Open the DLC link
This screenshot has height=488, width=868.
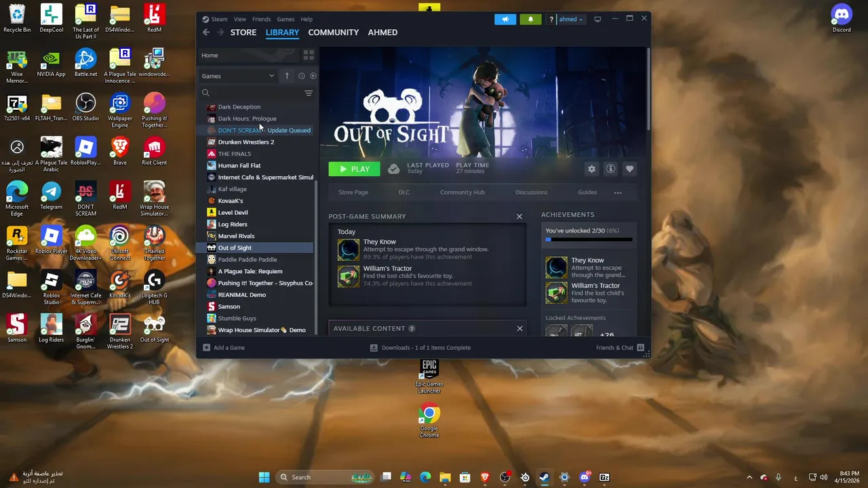click(x=404, y=192)
